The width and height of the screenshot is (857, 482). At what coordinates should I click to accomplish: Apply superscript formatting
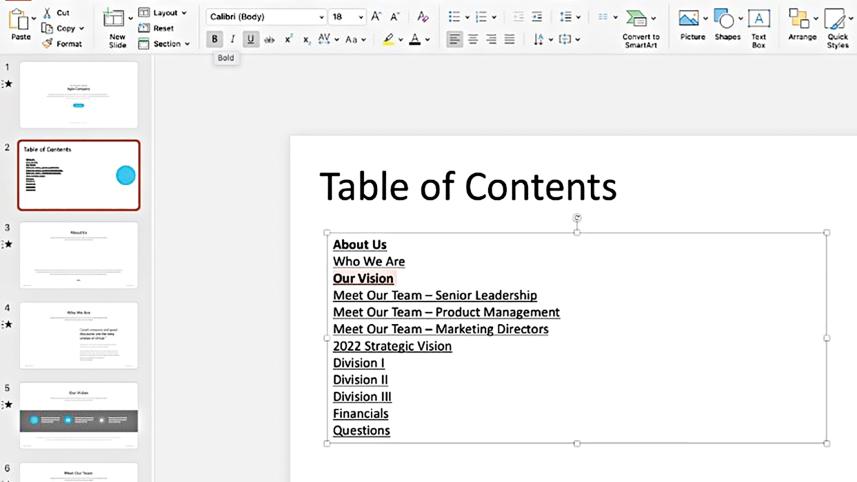click(288, 39)
